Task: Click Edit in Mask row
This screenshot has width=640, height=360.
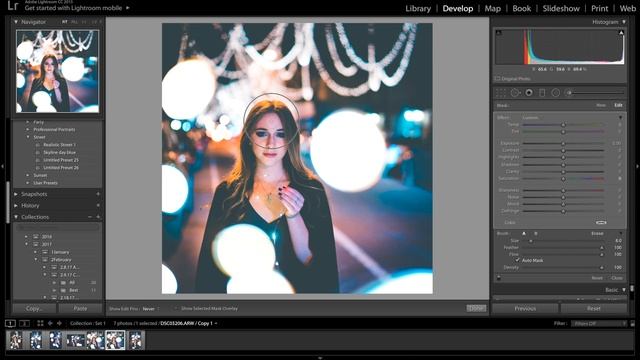Action: (618, 105)
